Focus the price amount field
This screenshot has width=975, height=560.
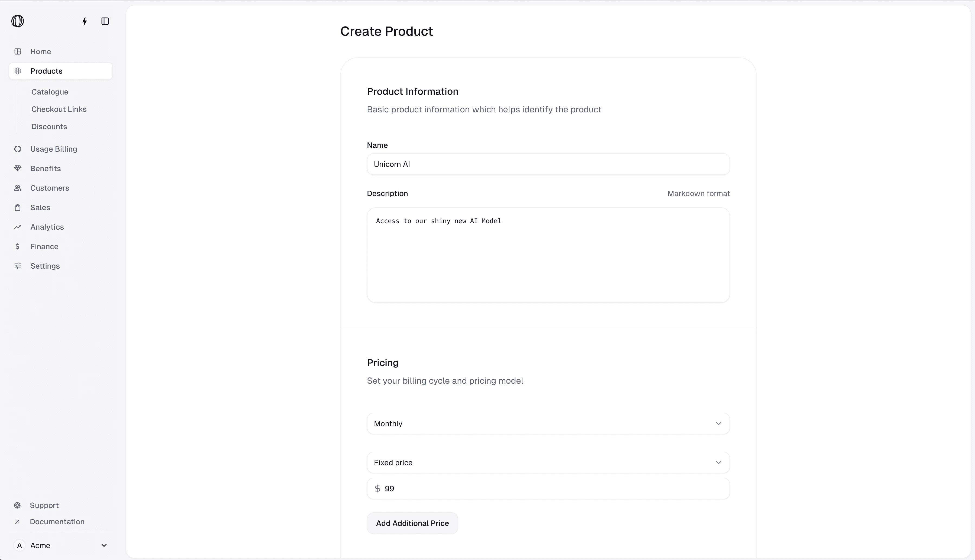point(554,489)
